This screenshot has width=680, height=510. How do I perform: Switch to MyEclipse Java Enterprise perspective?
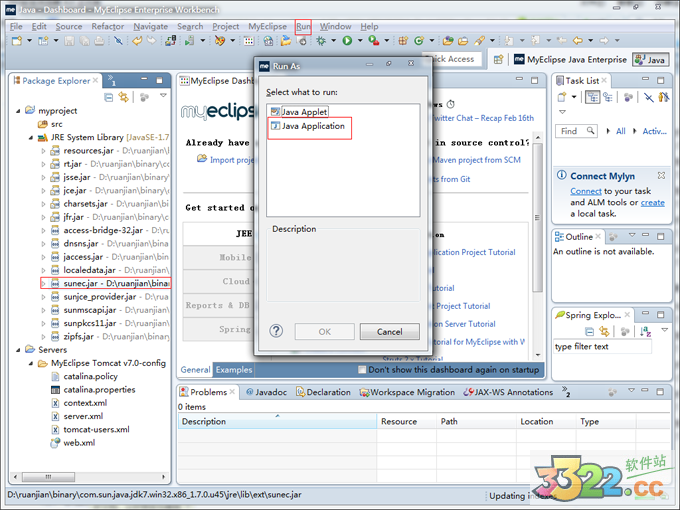pos(570,59)
